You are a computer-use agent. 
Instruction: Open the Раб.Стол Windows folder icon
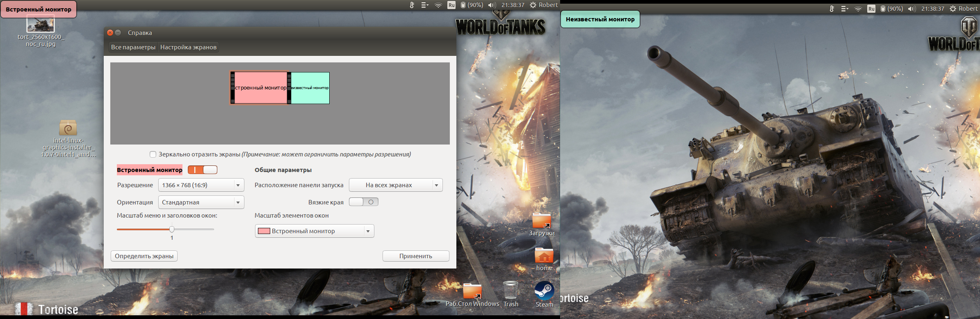pyautogui.click(x=472, y=291)
